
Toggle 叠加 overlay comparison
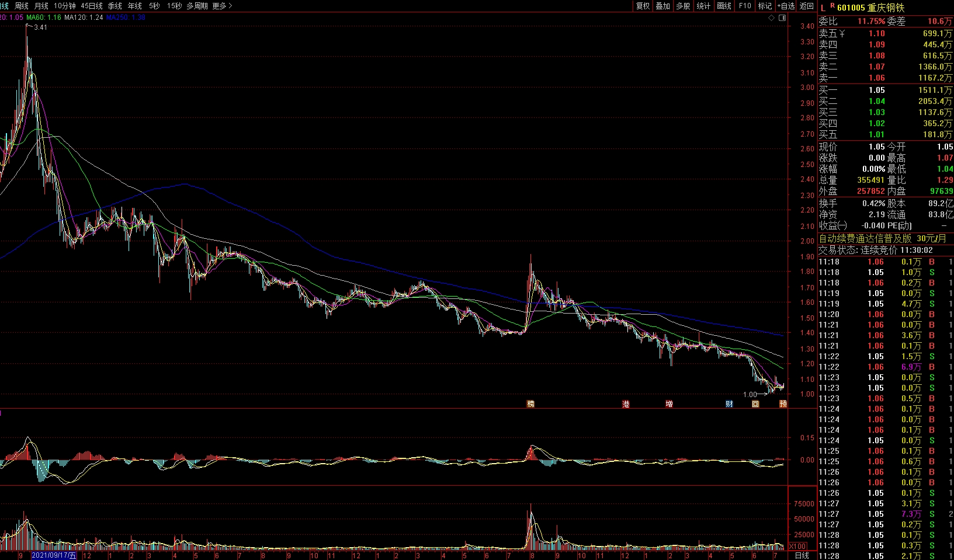(662, 6)
